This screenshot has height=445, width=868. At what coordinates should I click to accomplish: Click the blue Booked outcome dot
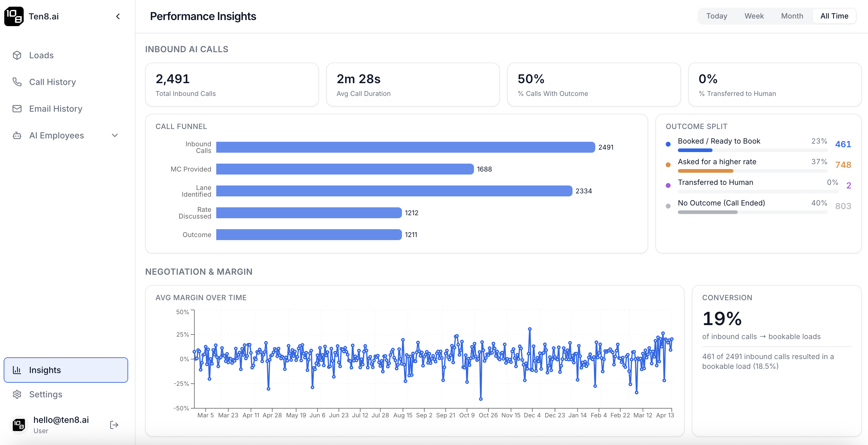[x=668, y=144]
